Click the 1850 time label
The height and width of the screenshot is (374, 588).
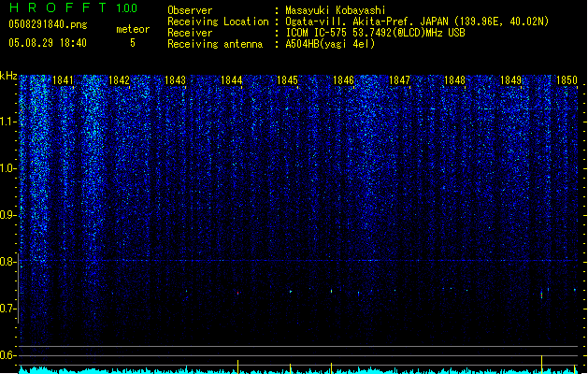(x=566, y=80)
